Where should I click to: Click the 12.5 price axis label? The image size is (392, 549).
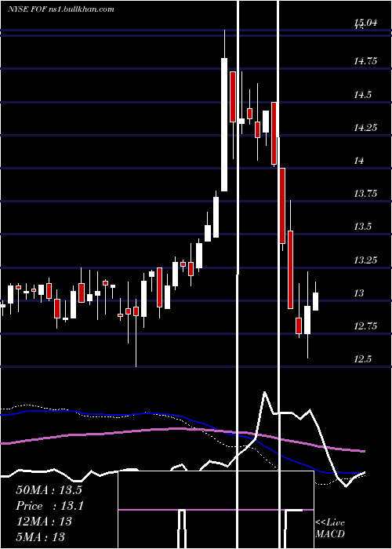click(x=362, y=359)
